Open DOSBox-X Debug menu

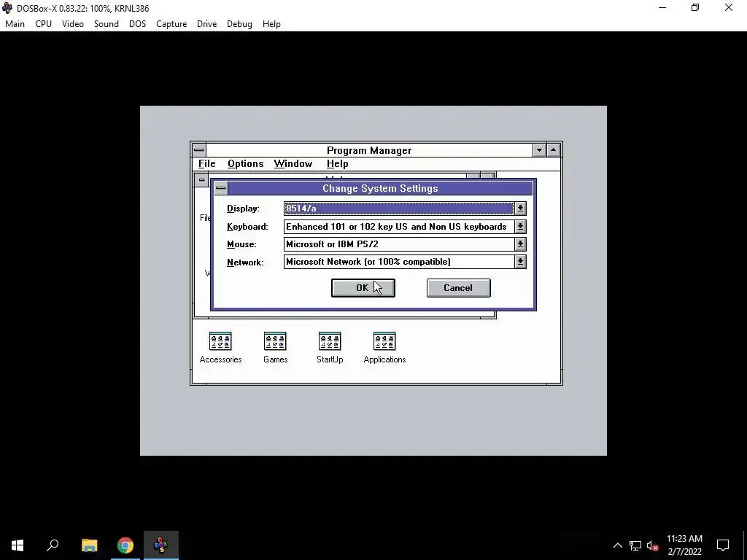239,24
